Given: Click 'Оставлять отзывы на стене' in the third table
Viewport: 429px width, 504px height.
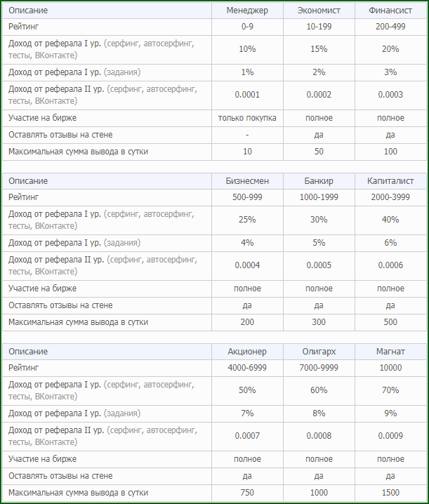Looking at the screenshot, I should click(60, 476).
